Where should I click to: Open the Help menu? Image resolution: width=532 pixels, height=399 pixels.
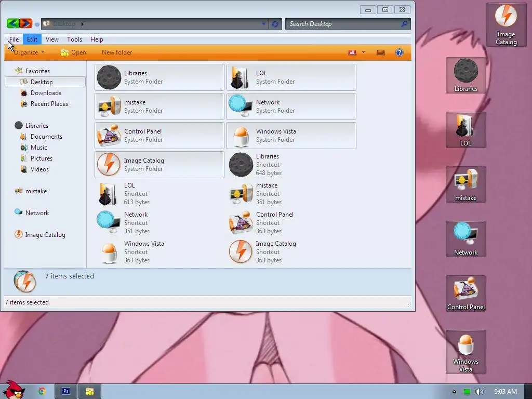point(97,39)
